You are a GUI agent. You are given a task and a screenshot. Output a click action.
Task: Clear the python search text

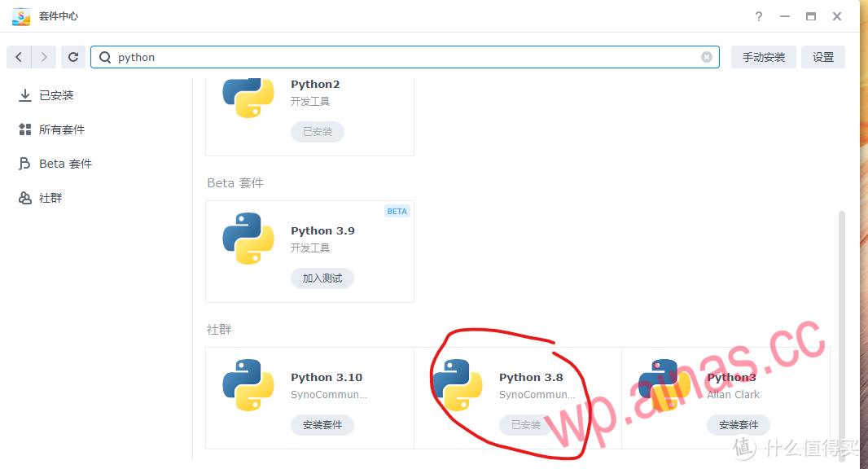tap(706, 57)
